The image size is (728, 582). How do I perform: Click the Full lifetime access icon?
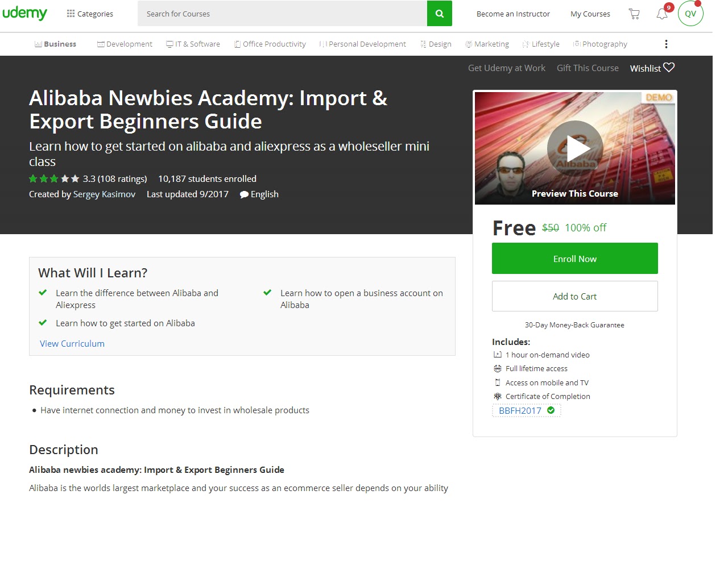click(x=498, y=368)
